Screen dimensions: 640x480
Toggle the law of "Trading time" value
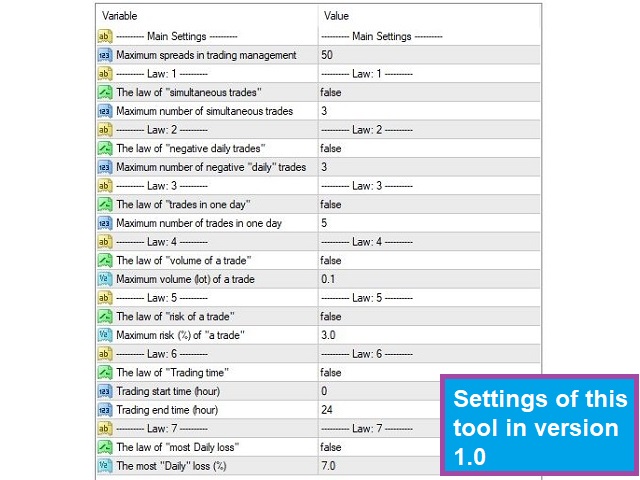(x=331, y=372)
